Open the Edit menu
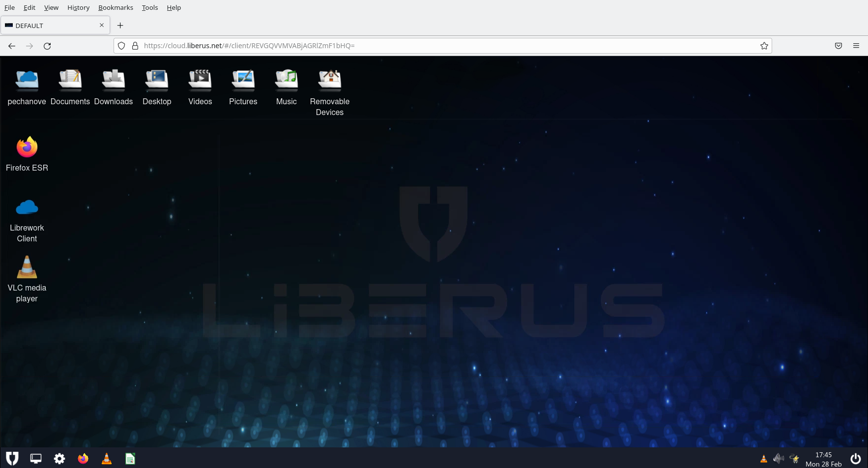Screen dimensions: 868x468 pos(29,7)
